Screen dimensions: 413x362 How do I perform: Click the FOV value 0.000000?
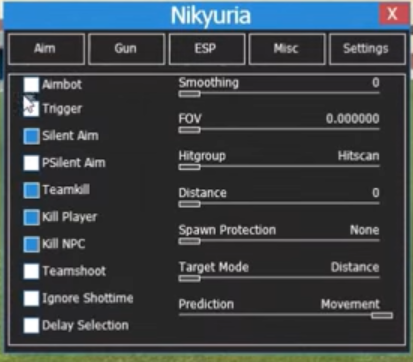(x=353, y=119)
